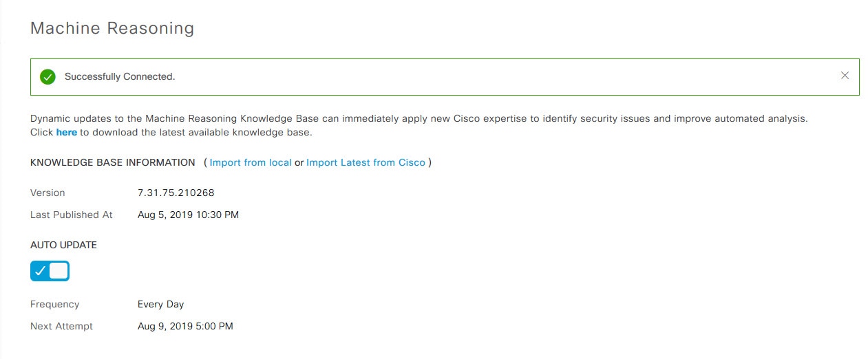Image resolution: width=868 pixels, height=359 pixels.
Task: Click the Every Day frequency value
Action: click(160, 304)
